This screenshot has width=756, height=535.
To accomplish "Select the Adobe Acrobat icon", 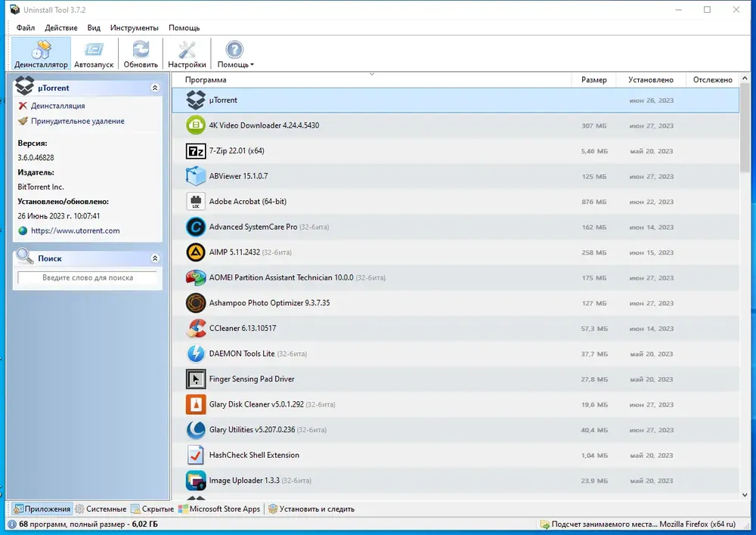I will pos(196,202).
